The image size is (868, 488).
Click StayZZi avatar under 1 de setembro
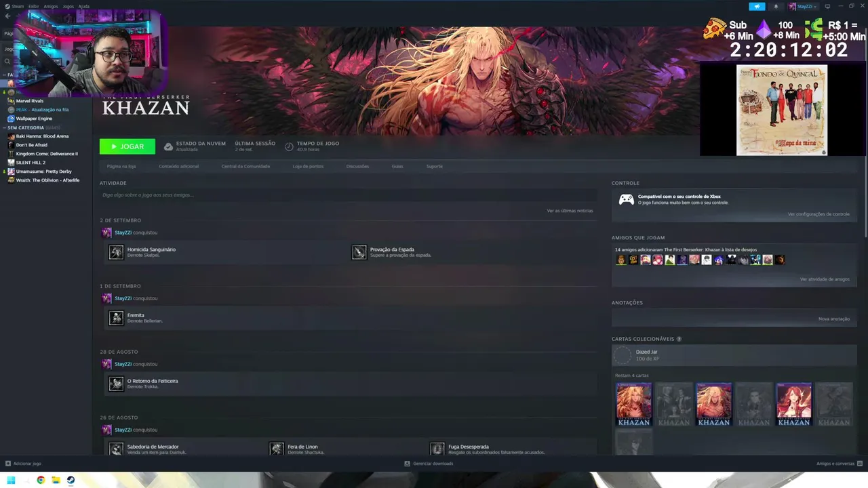click(x=106, y=298)
